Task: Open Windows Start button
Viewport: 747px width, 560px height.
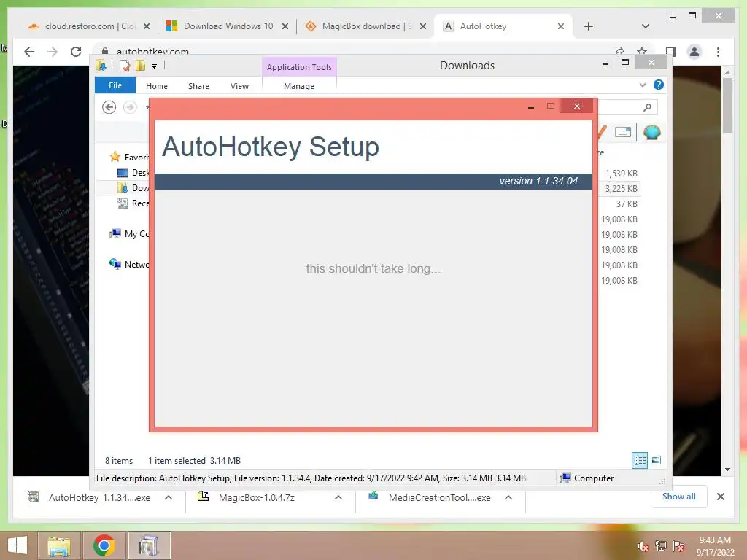Action: pyautogui.click(x=18, y=545)
